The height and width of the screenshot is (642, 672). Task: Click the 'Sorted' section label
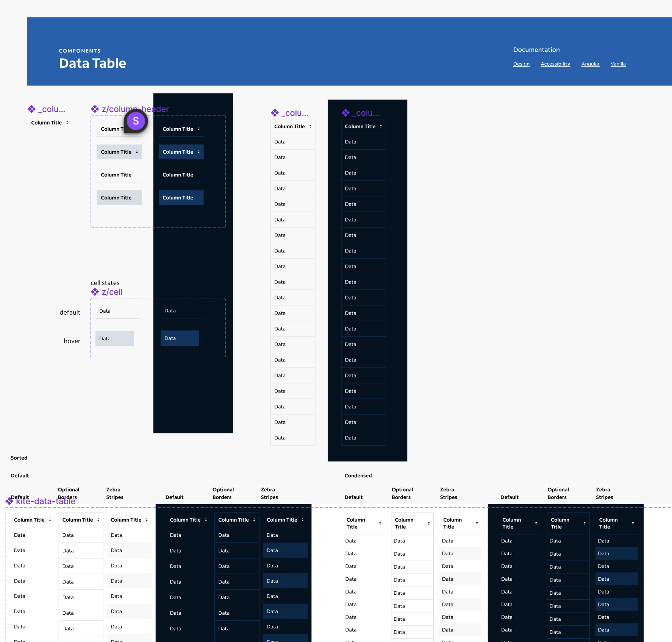[x=19, y=458]
